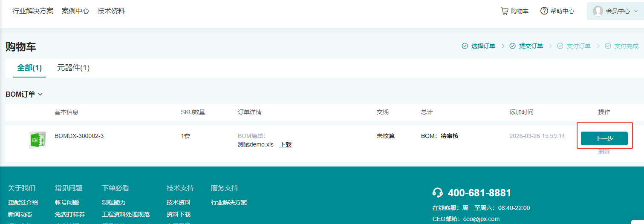Click 删除 to remove the BOM order
The image size is (644, 224).
[x=604, y=152]
